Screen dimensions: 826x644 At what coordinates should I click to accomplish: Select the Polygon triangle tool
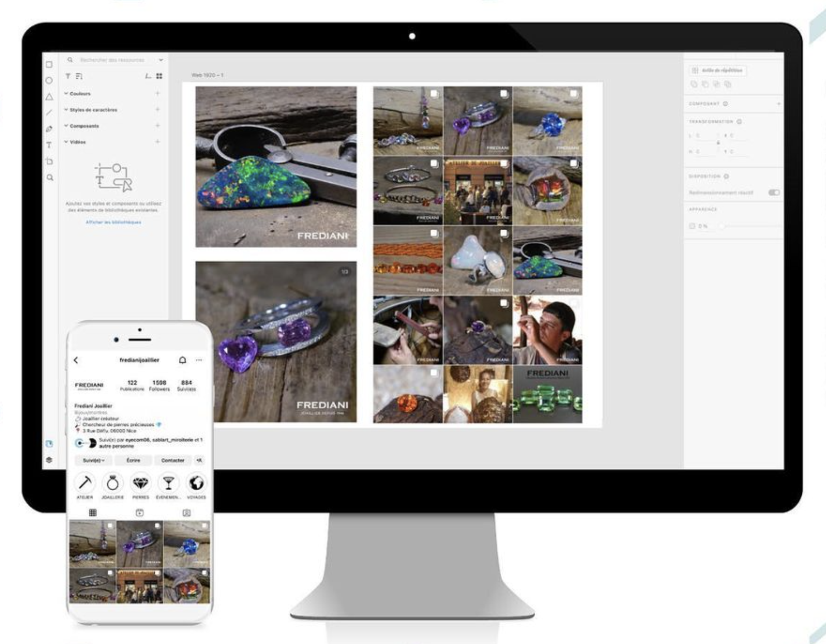click(x=49, y=97)
